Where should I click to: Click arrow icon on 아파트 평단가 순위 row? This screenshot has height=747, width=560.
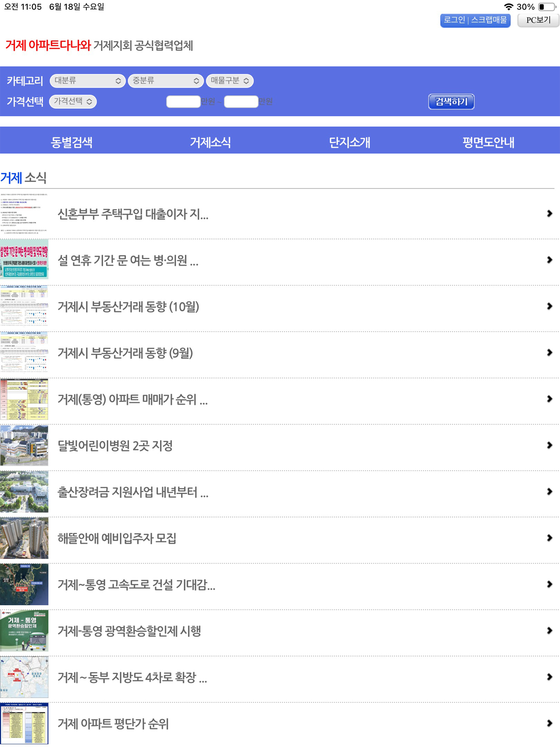click(550, 723)
